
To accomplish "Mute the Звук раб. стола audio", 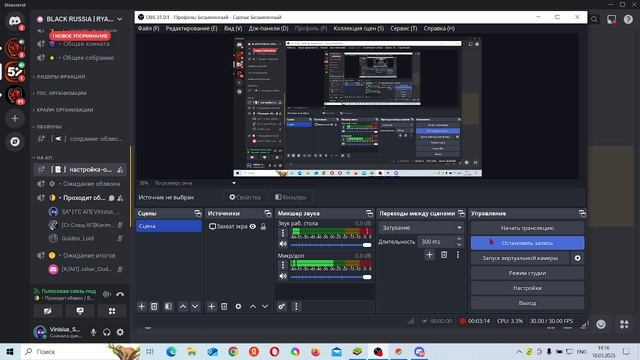I will point(283,244).
